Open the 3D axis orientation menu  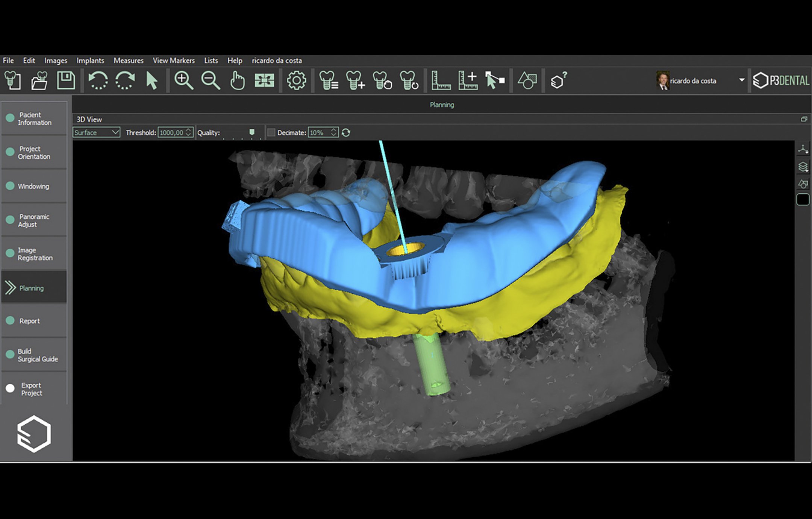click(803, 149)
